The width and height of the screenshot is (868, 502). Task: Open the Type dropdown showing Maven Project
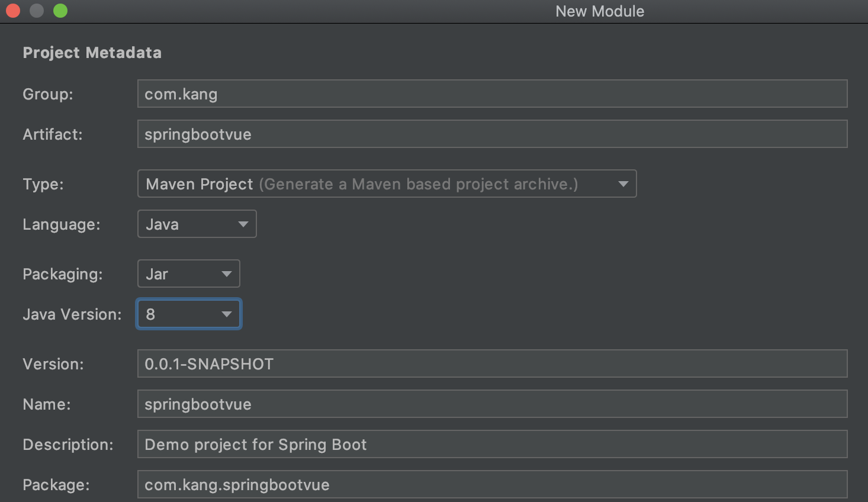click(387, 184)
